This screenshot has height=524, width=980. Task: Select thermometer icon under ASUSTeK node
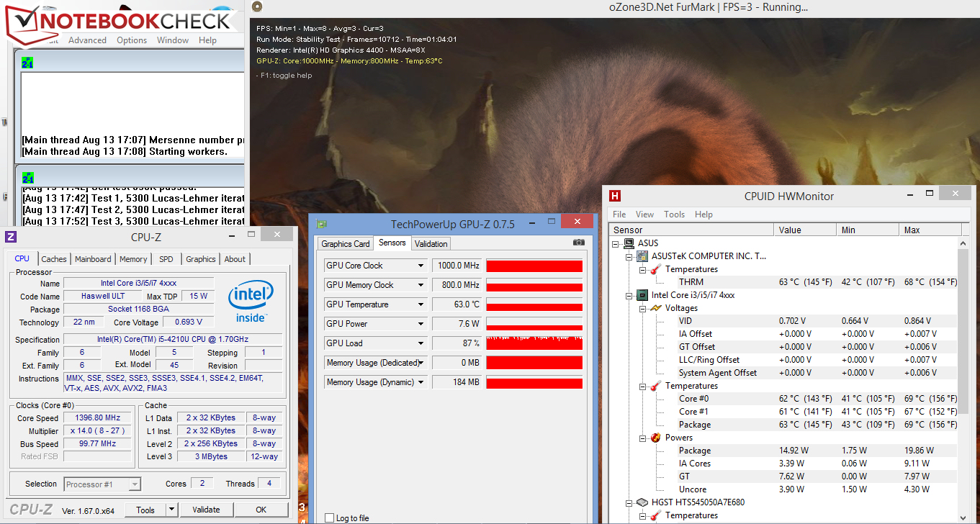pos(655,269)
